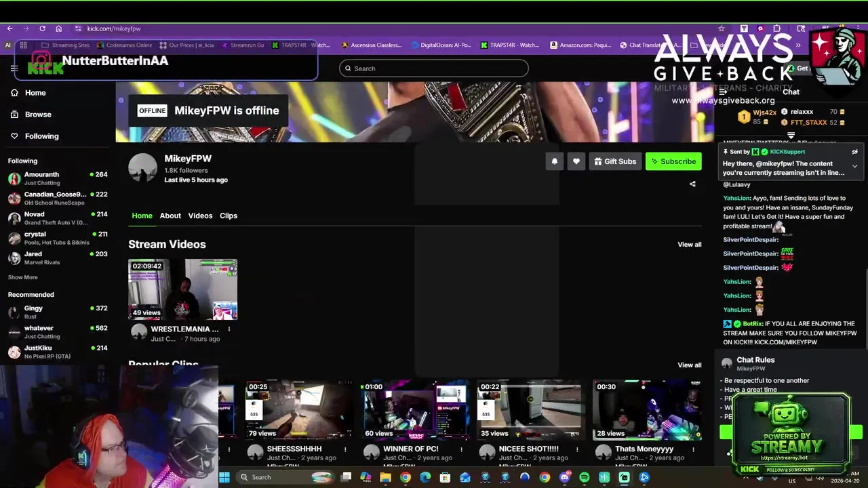Open the Ascension Classless bookmark
This screenshot has width=868, height=488.
tap(372, 45)
